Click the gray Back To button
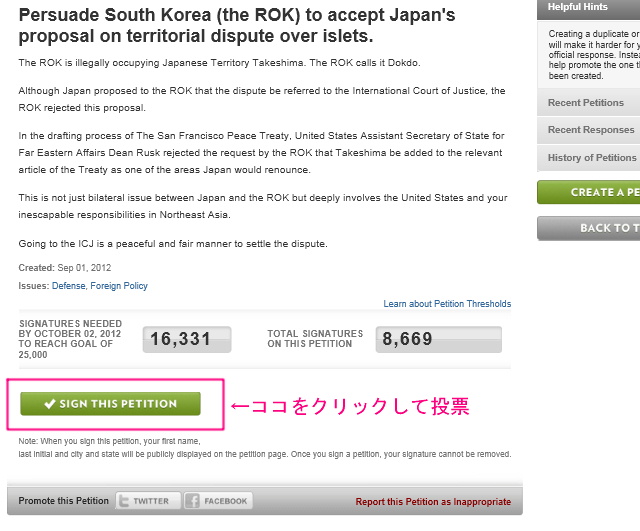Image resolution: width=640 pixels, height=531 pixels. tap(589, 228)
